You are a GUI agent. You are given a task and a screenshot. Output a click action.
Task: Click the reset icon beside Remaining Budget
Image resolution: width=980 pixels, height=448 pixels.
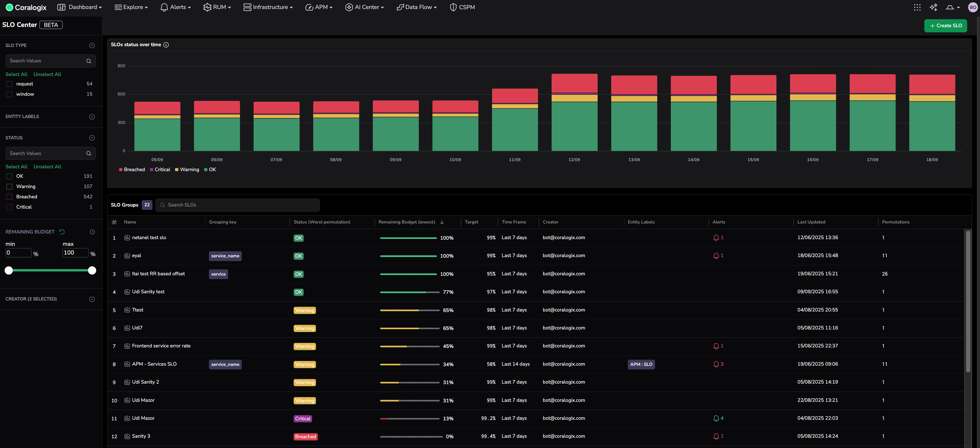tap(62, 232)
